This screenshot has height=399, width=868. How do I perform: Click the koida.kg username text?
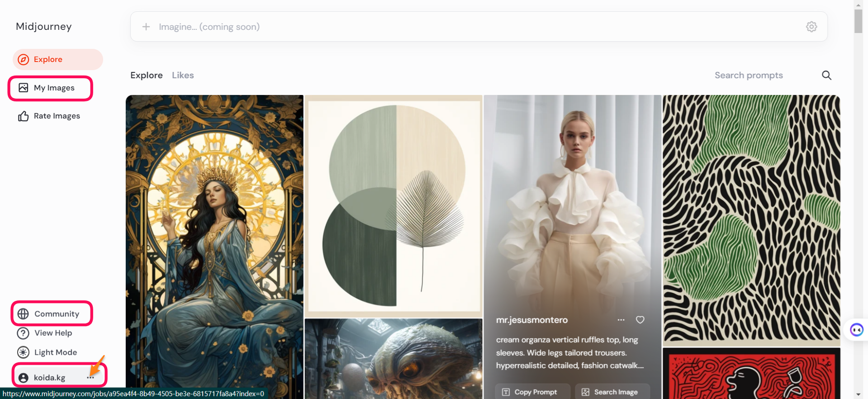pyautogui.click(x=50, y=378)
